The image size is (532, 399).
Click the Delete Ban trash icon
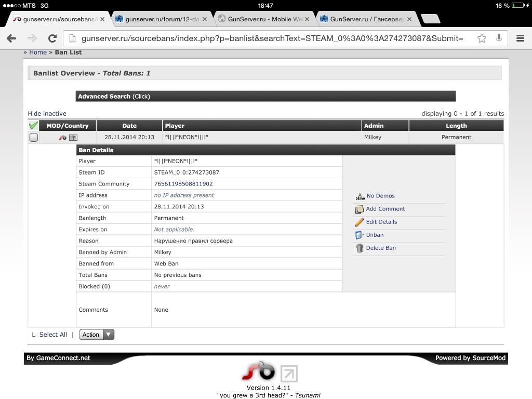click(x=360, y=248)
